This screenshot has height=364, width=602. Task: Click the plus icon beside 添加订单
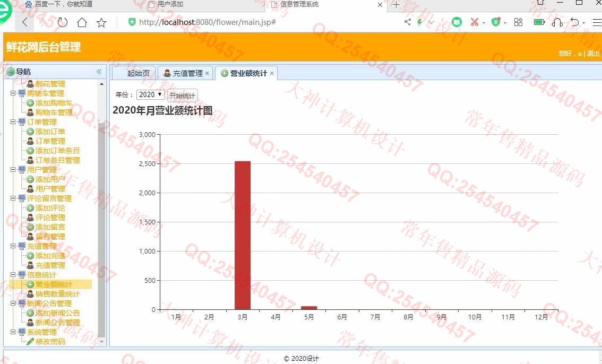pyautogui.click(x=30, y=132)
